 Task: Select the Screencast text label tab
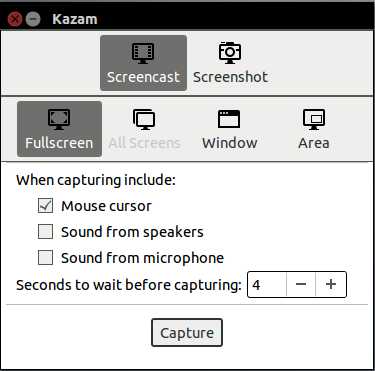click(x=143, y=77)
